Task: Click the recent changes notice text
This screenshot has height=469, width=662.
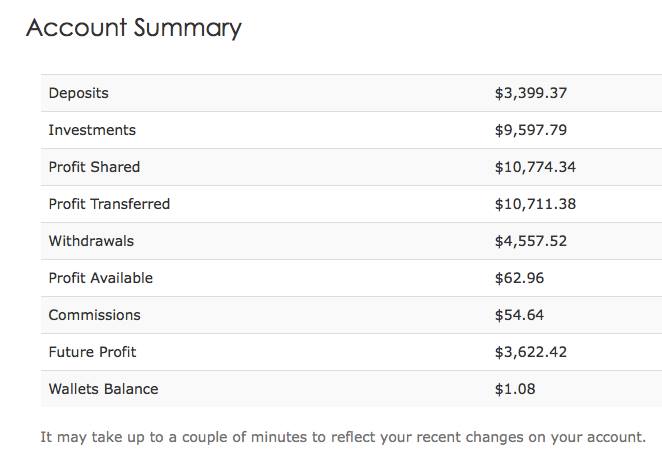Action: point(343,437)
